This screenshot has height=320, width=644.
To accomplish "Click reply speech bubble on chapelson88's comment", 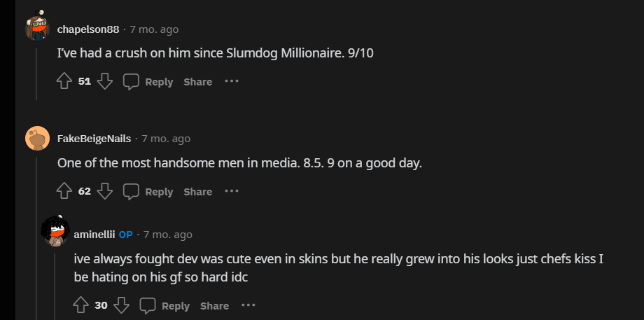I will click(x=132, y=82).
